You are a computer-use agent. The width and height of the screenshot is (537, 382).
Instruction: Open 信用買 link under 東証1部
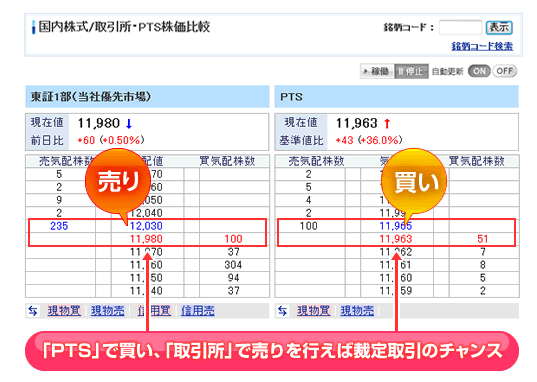pyautogui.click(x=154, y=311)
